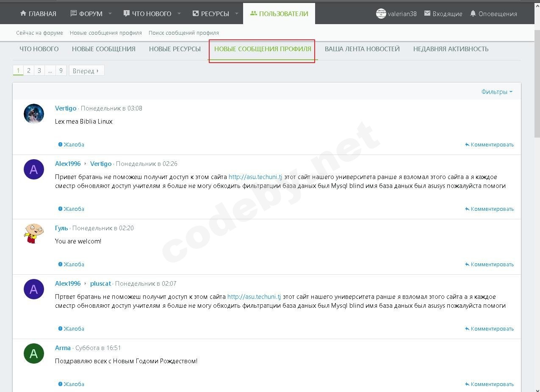Viewport: 540px width, 392px height.
Task: Open timestamp Понедельник в 03:08
Action: [x=111, y=108]
